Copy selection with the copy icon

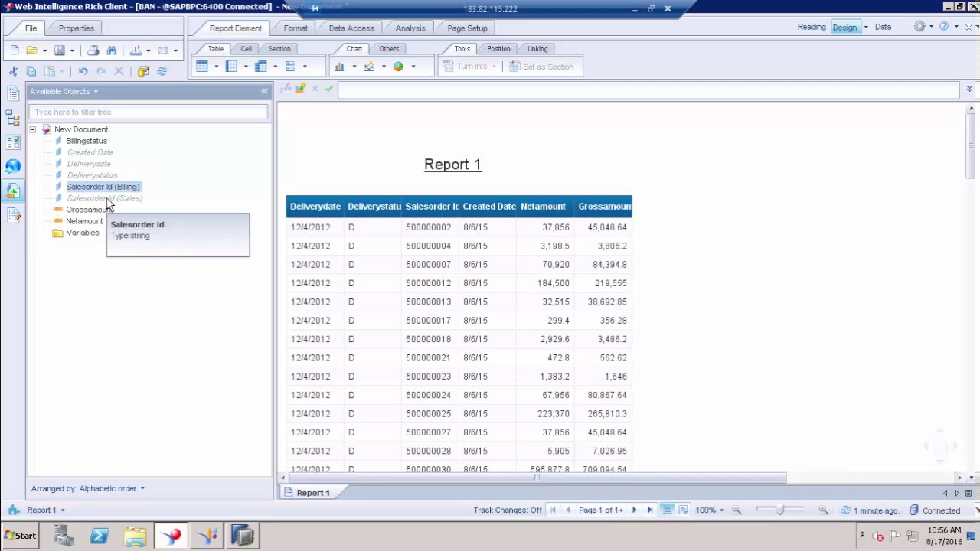point(31,71)
